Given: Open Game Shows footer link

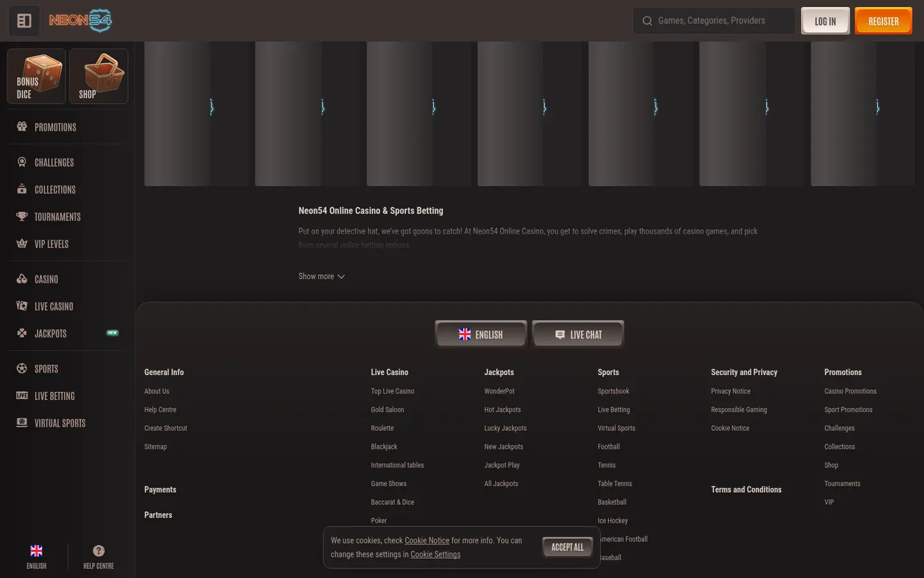Looking at the screenshot, I should pos(388,484).
